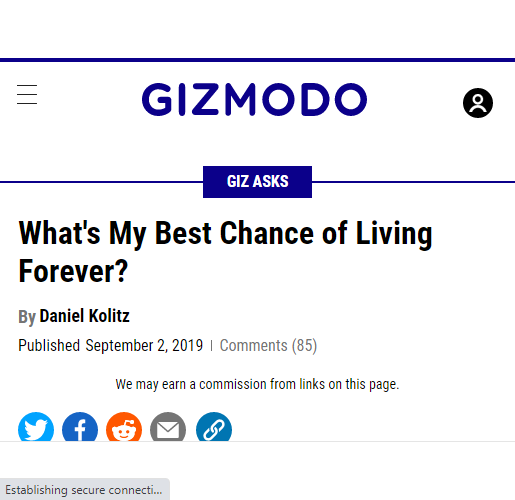
Task: Click the affiliate commission disclaimer text
Action: point(257,384)
